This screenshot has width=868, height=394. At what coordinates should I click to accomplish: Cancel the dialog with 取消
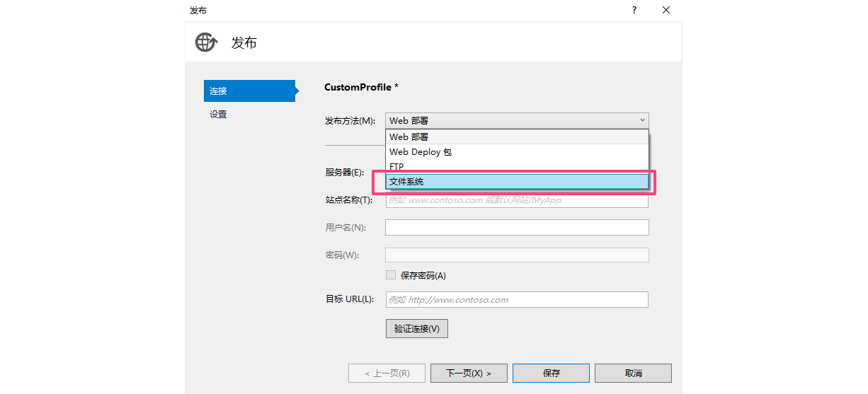point(633,373)
